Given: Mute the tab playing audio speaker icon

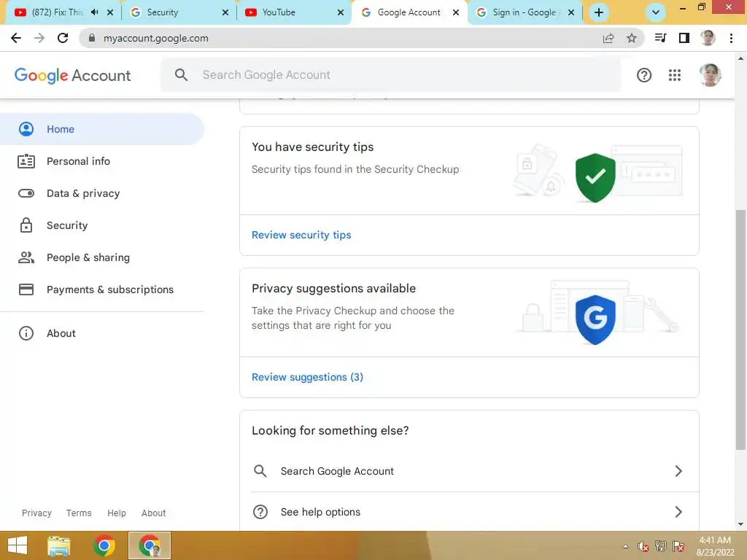Looking at the screenshot, I should point(94,12).
